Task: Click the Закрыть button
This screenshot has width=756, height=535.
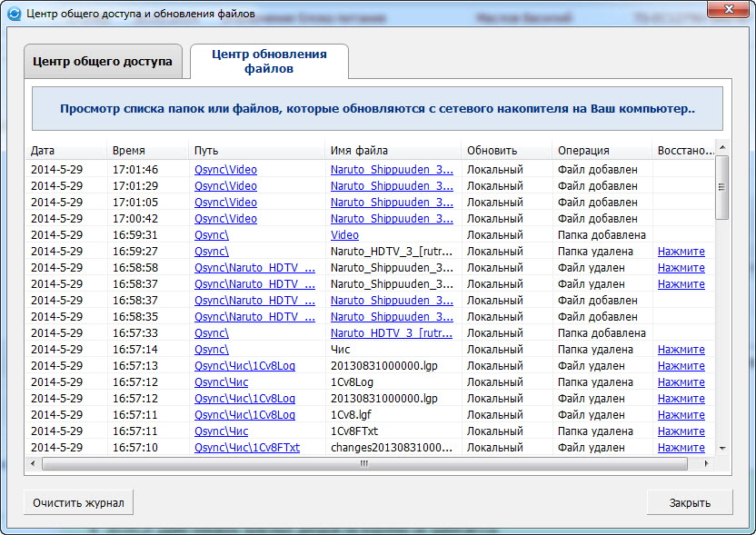Action: [690, 502]
